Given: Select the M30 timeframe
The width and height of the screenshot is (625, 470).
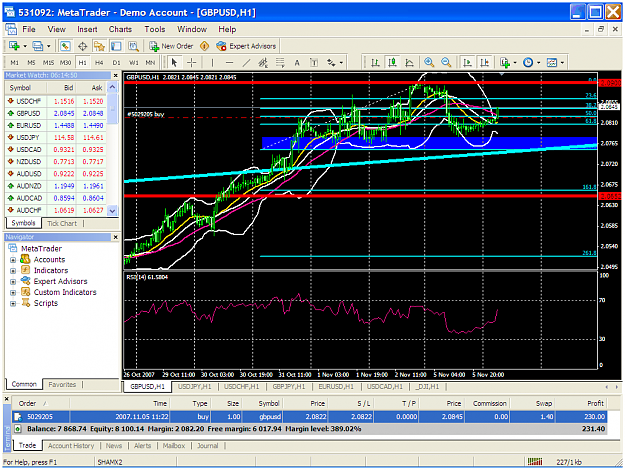Looking at the screenshot, I should (x=65, y=63).
